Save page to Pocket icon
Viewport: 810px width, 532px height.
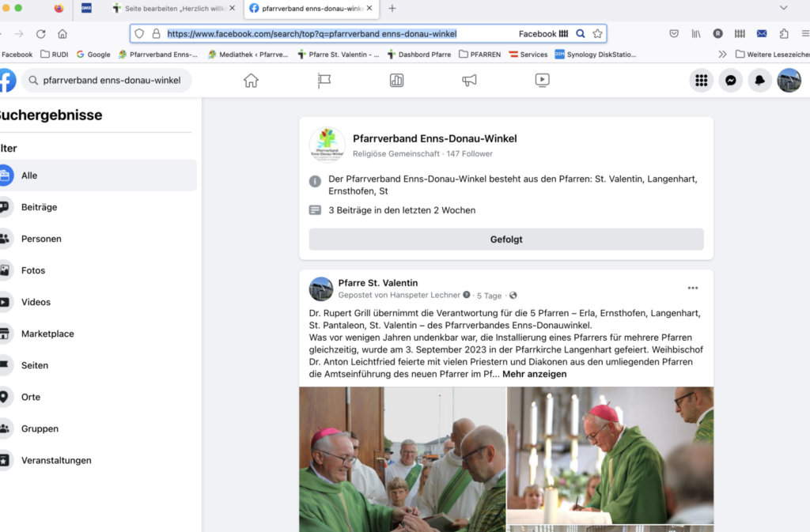(674, 33)
